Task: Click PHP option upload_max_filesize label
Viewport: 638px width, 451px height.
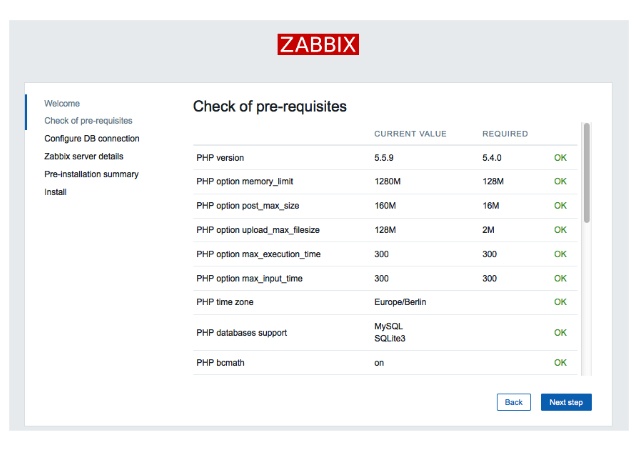Action: coord(258,230)
